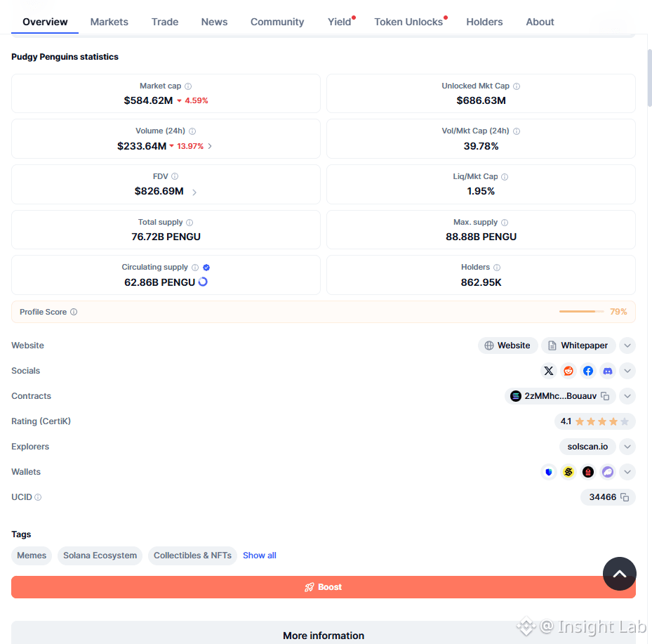652x644 pixels.
Task: Switch to the Markets tab
Action: (109, 22)
